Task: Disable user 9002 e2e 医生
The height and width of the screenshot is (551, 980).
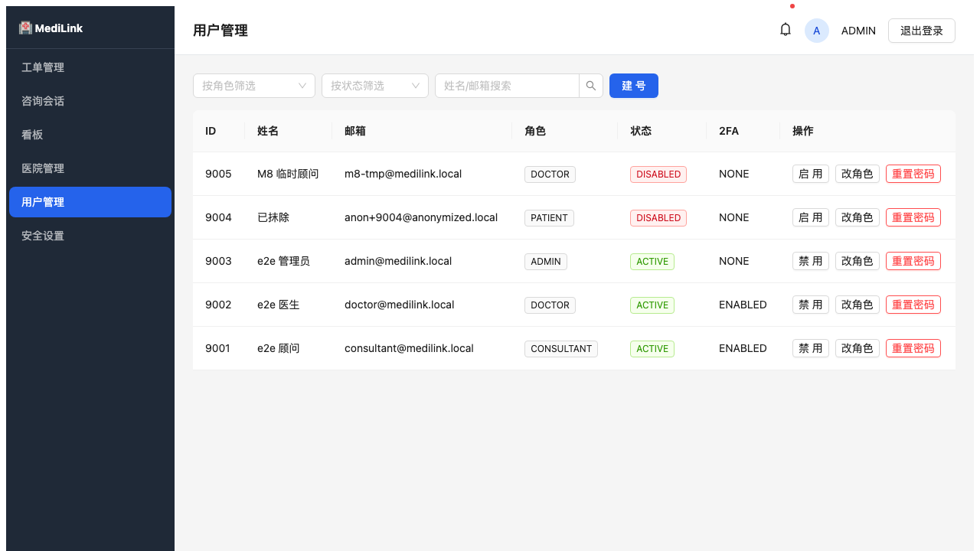Action: pos(811,305)
